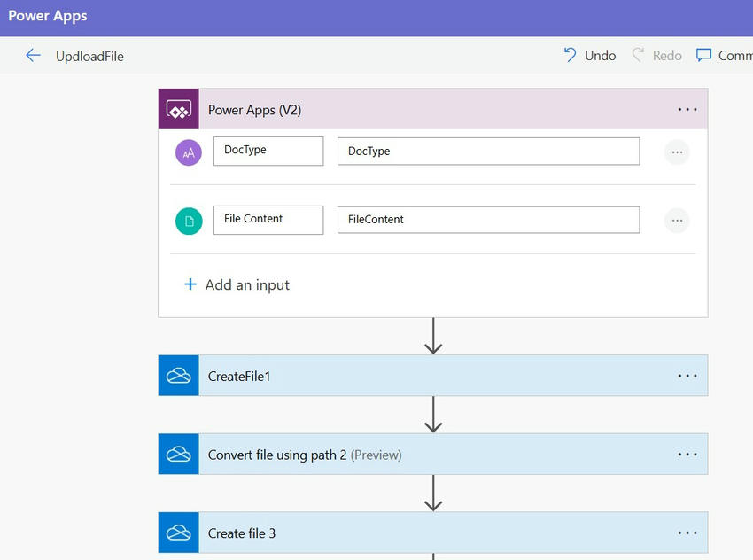This screenshot has height=560, width=753.
Task: Click the back arrow next to UpdloadFile
Action: click(33, 56)
